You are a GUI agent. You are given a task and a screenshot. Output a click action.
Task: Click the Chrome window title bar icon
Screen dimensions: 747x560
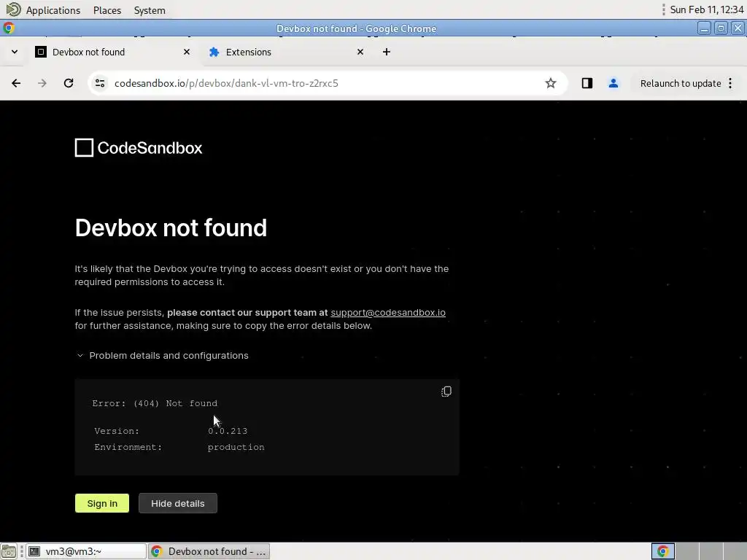point(8,28)
